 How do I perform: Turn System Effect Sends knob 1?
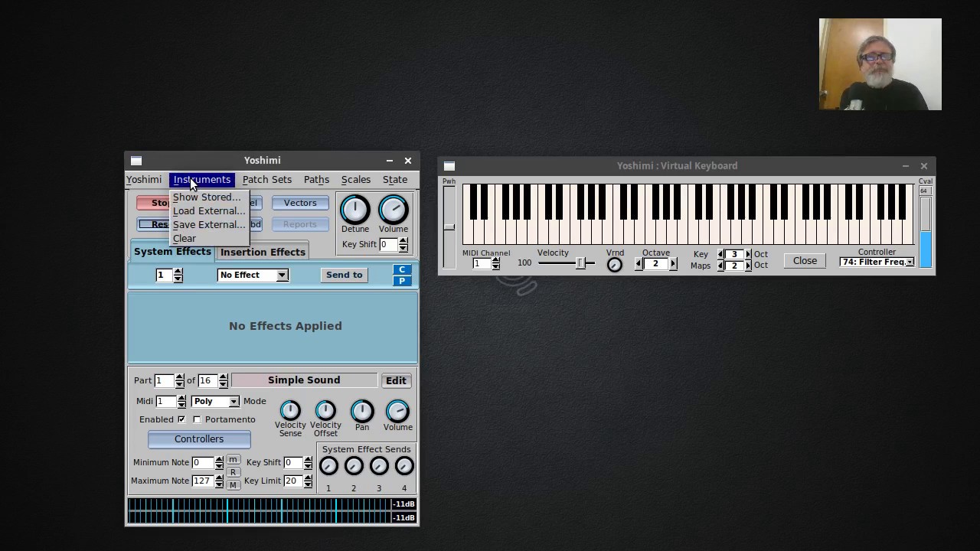328,465
